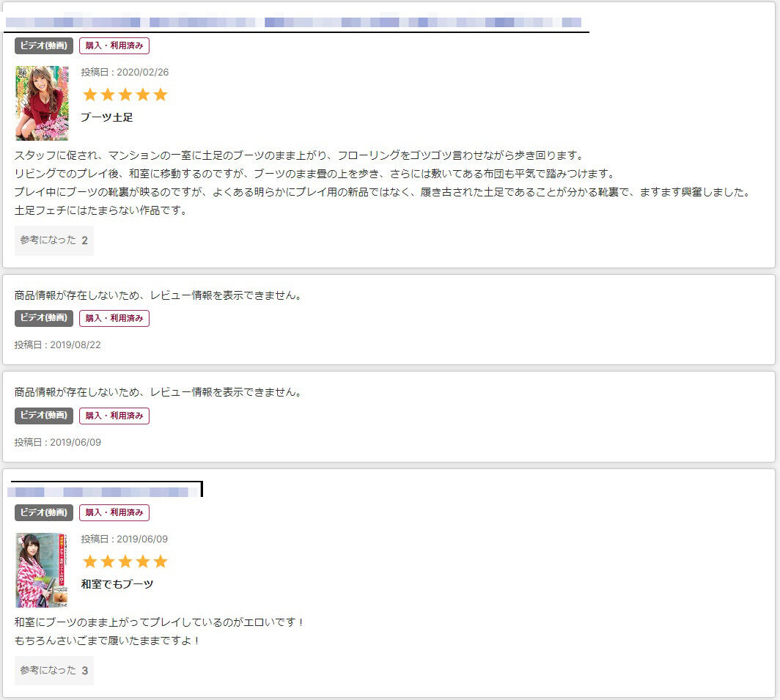This screenshot has width=780, height=700.
Task: Click the 参考になった 3 button
Action: (54, 671)
